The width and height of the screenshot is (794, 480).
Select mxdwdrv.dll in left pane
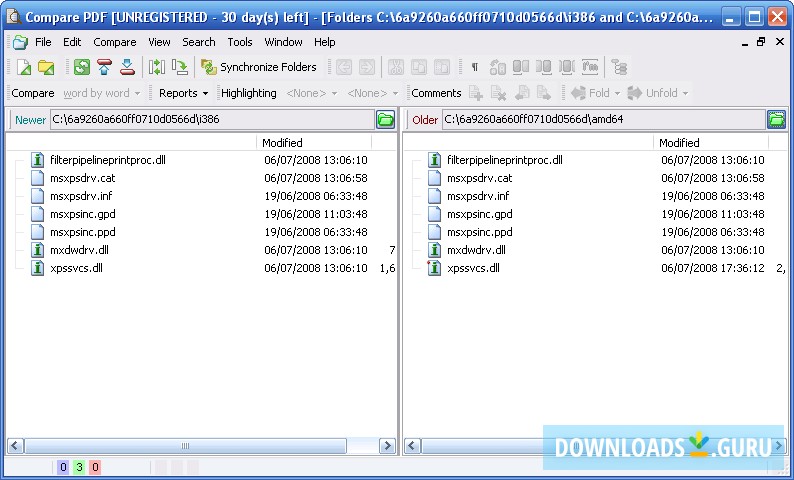pyautogui.click(x=79, y=250)
